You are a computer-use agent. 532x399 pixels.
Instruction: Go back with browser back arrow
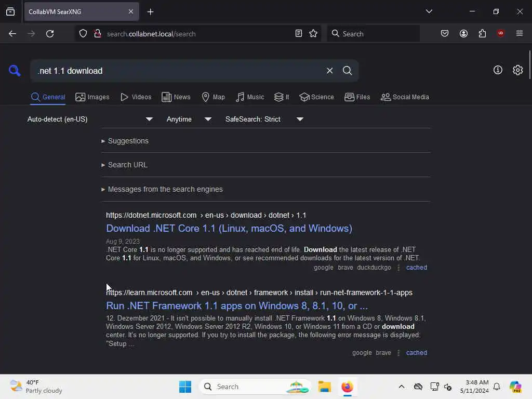coord(12,34)
